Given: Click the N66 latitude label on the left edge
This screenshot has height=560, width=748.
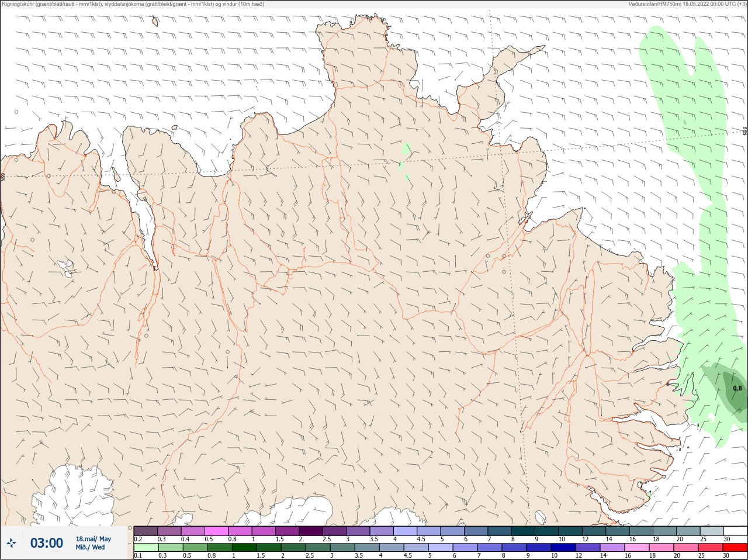Looking at the screenshot, I should 3,176.
